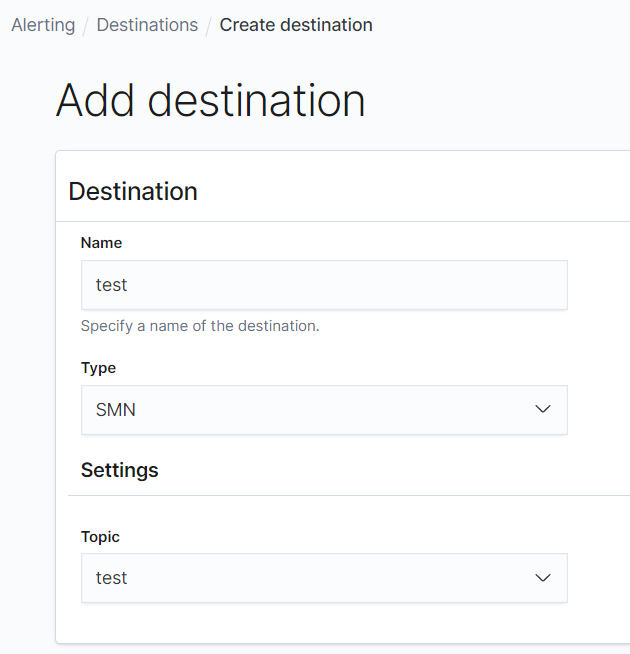Screen dimensions: 630x654
Task: Open the Type dropdown showing SMN
Action: coord(324,410)
